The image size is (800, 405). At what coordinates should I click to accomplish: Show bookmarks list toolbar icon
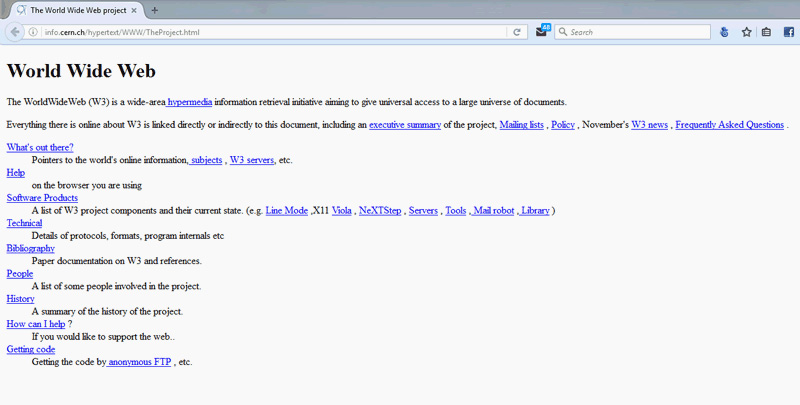[766, 32]
